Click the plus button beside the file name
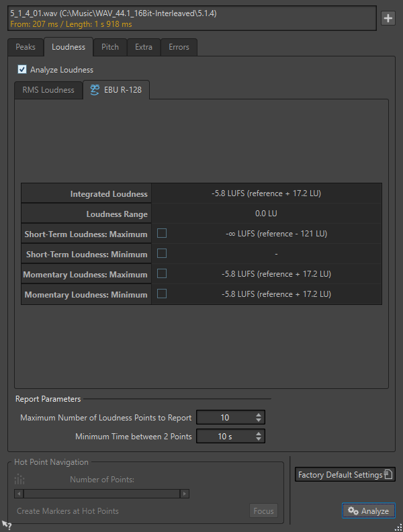The height and width of the screenshot is (532, 403). click(x=388, y=19)
